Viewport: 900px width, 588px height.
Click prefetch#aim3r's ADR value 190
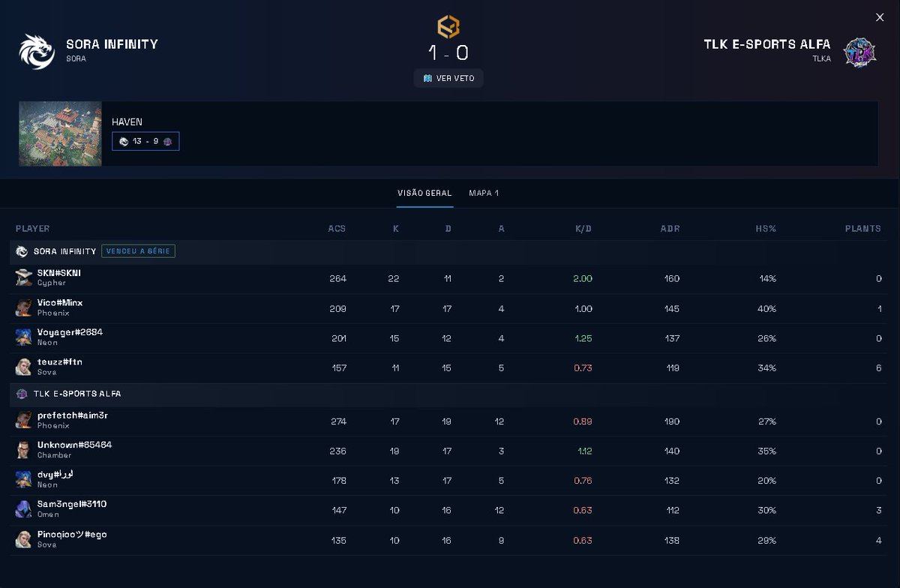(x=671, y=421)
